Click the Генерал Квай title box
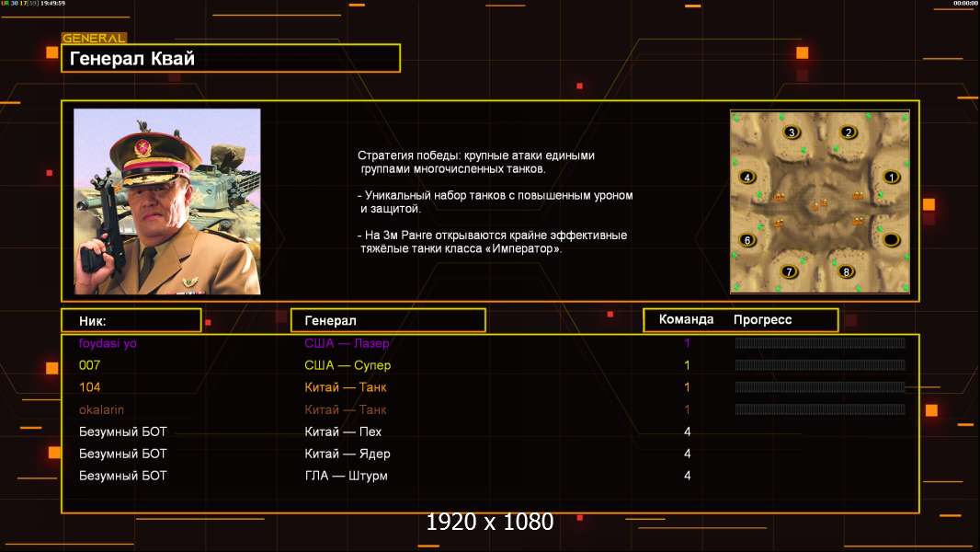 [x=230, y=59]
